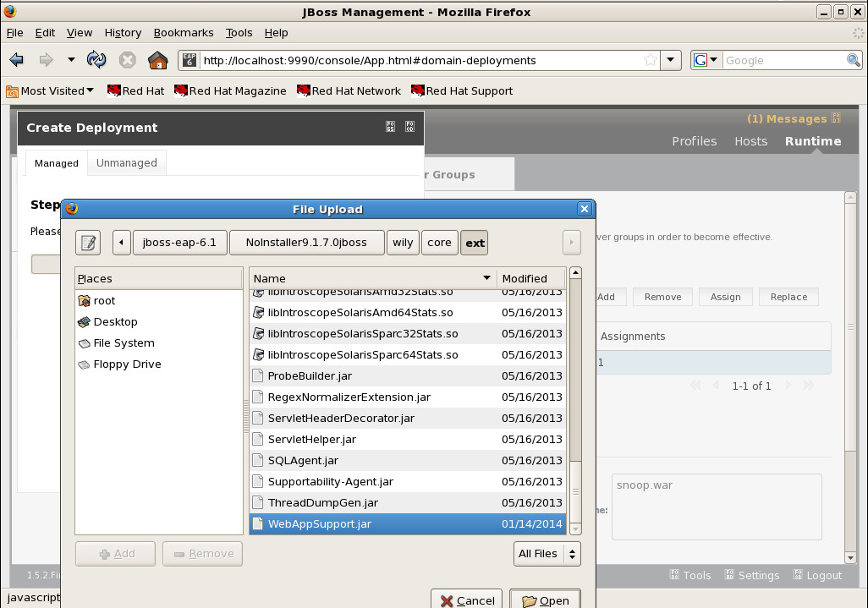Open the Red Hat Network bookmark
Image resolution: width=868 pixels, height=608 pixels.
(349, 90)
